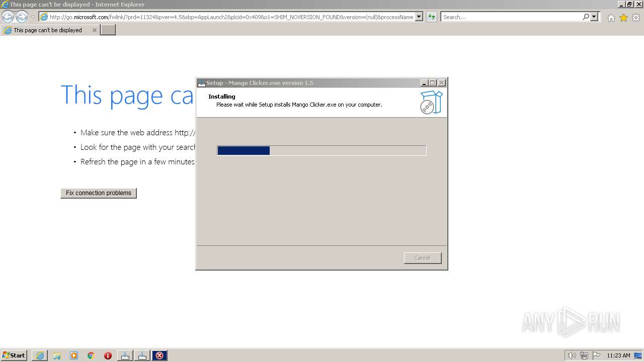Click the magnifier search icon
The width and height of the screenshot is (644, 362).
(586, 17)
